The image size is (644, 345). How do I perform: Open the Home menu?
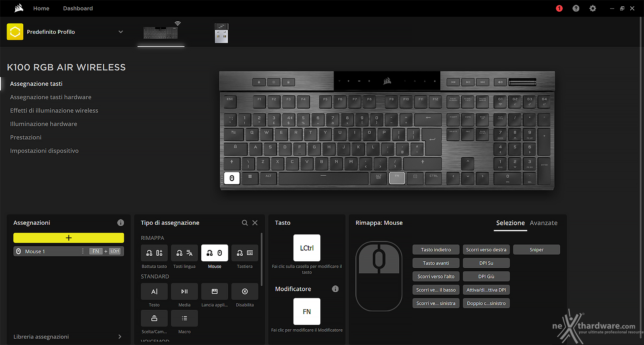(41, 8)
